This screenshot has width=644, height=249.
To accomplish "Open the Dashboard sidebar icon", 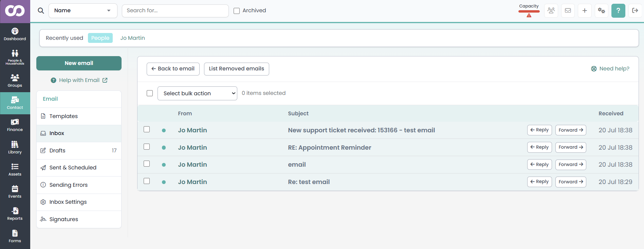I will tap(15, 34).
